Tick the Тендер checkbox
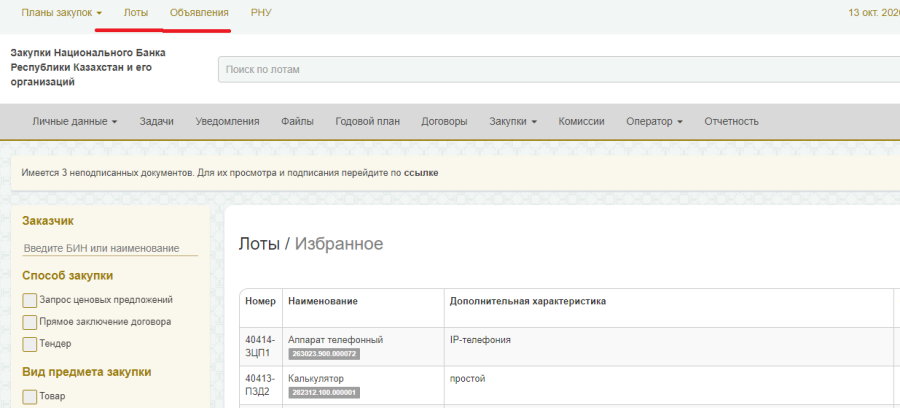Image resolution: width=900 pixels, height=408 pixels. (29, 345)
